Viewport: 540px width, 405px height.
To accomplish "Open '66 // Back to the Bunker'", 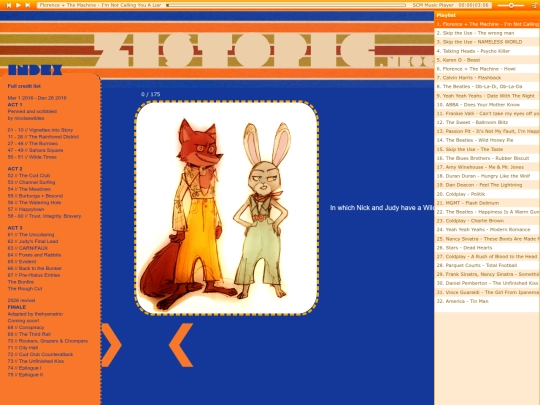I will pyautogui.click(x=34, y=268).
